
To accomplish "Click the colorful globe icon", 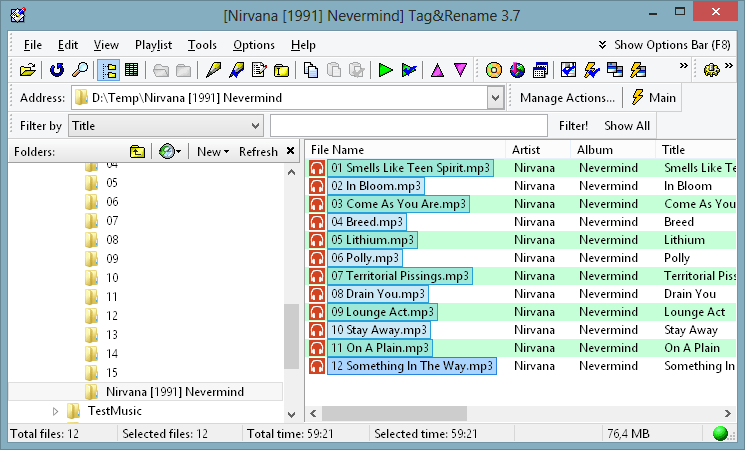I will pos(517,70).
